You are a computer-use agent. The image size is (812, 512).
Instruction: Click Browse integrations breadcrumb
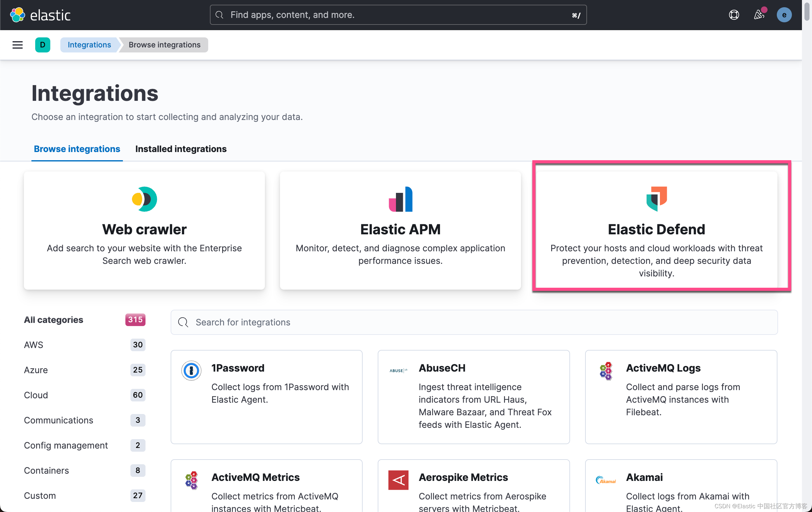point(165,45)
